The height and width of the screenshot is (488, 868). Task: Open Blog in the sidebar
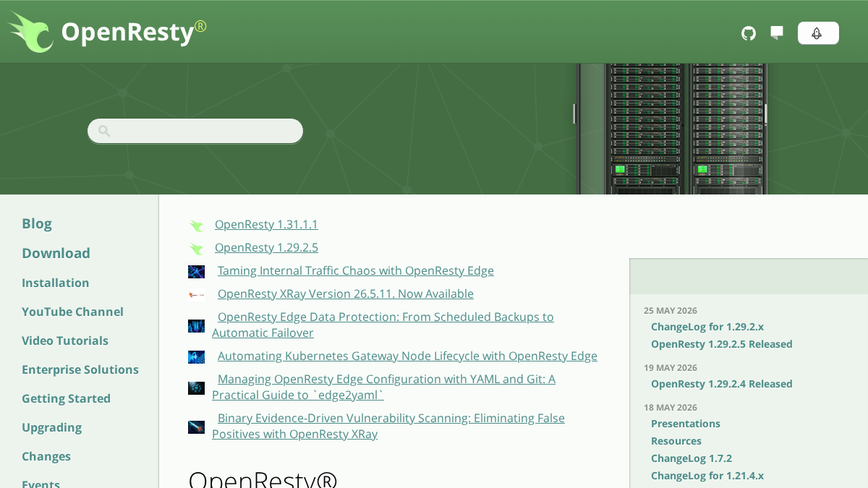(x=37, y=223)
